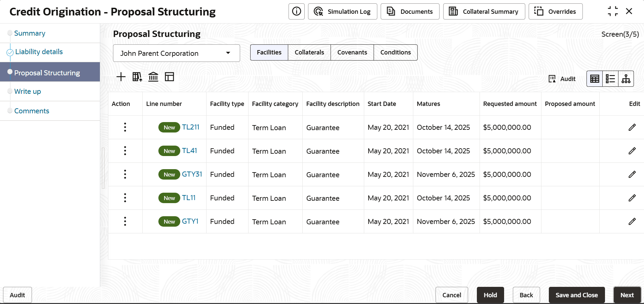Go to Write up step in sidebar

28,91
